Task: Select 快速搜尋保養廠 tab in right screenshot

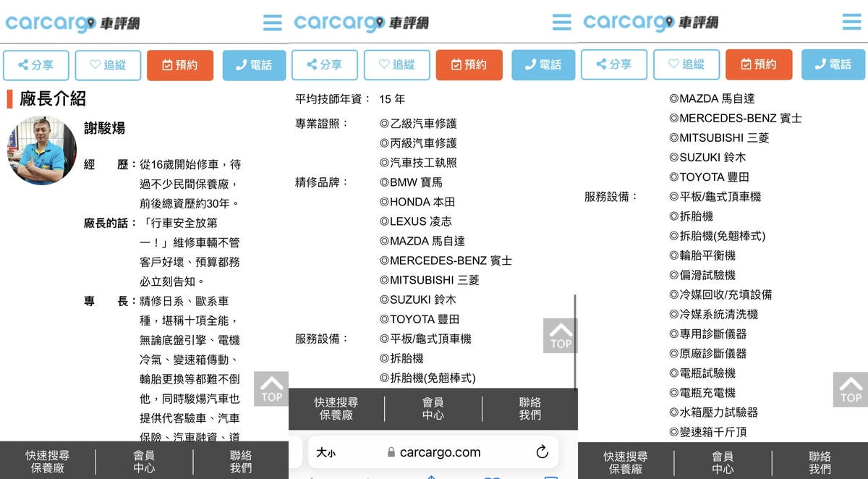Action: [x=626, y=462]
